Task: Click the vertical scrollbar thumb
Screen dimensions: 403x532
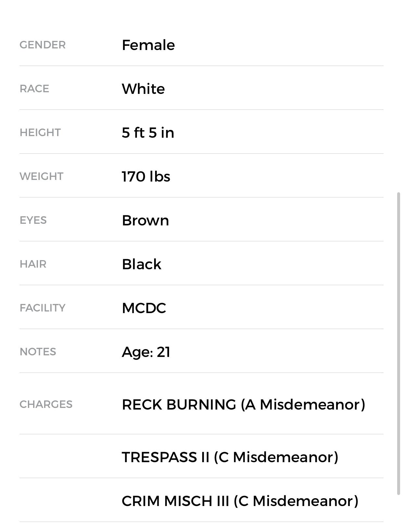Action: point(398,343)
